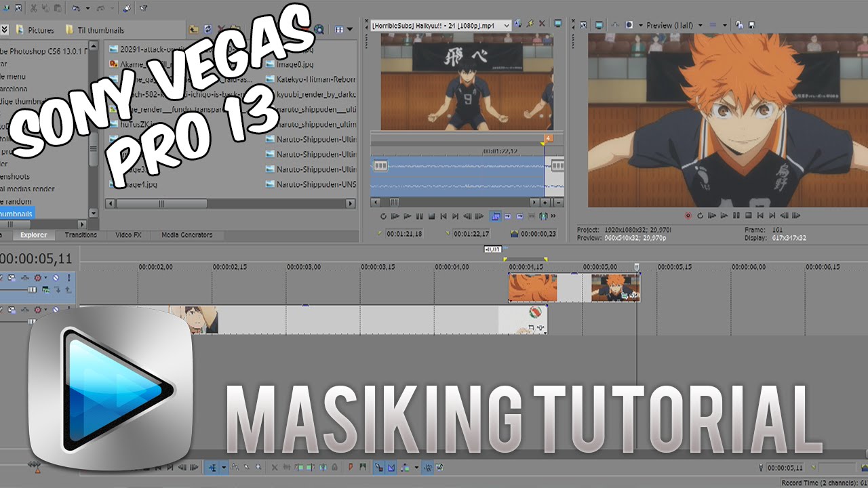Click the Copy icon in top toolbar
Image resolution: width=868 pixels, height=488 pixels.
click(x=45, y=8)
